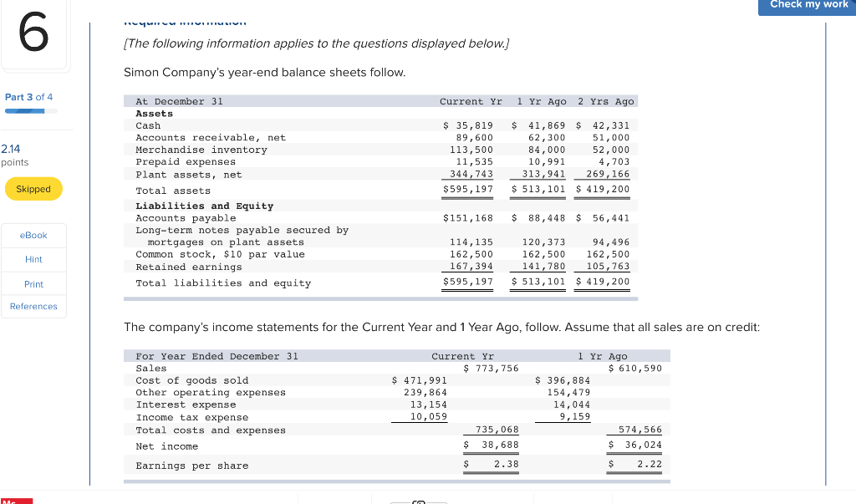The height and width of the screenshot is (504, 856).
Task: Click the Sales figure $773,756
Action: 491,368
